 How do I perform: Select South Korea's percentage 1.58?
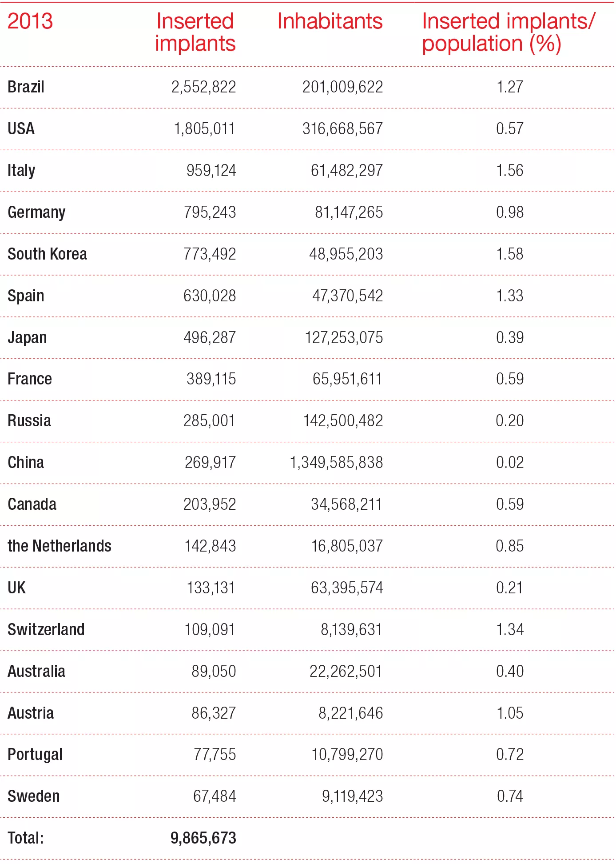(x=509, y=254)
